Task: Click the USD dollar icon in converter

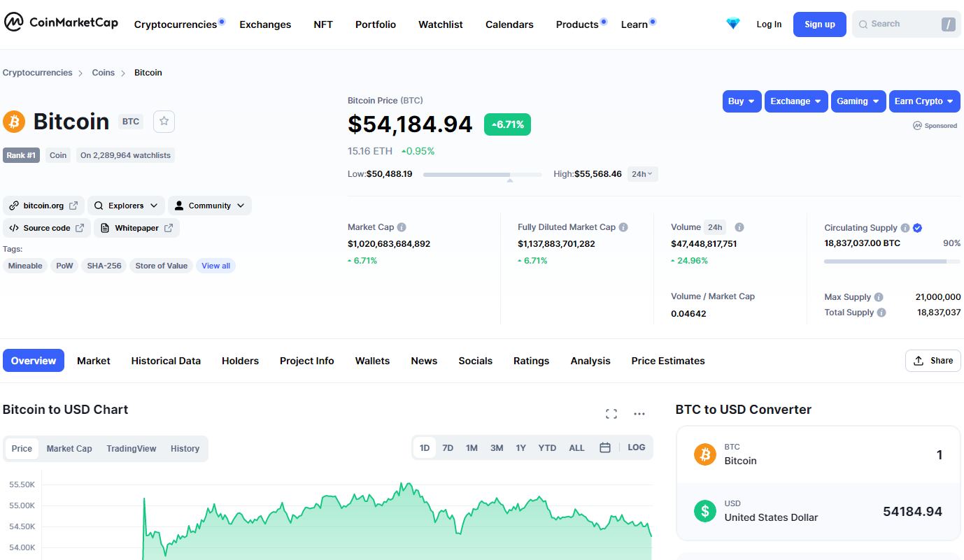Action: (705, 511)
